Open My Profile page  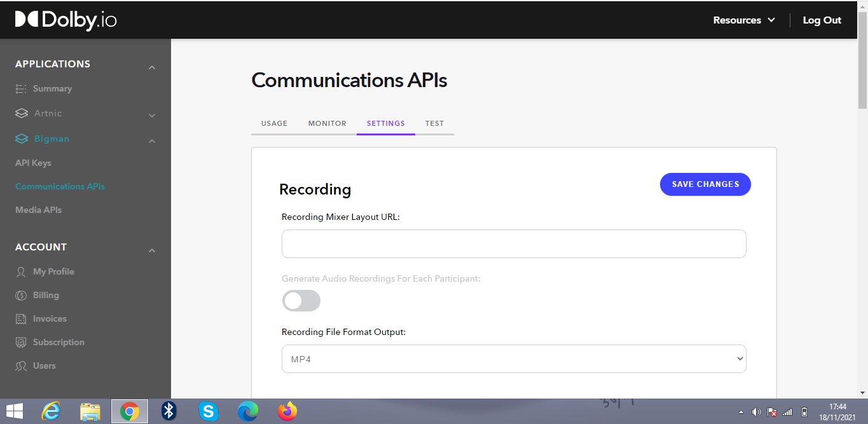pyautogui.click(x=53, y=271)
